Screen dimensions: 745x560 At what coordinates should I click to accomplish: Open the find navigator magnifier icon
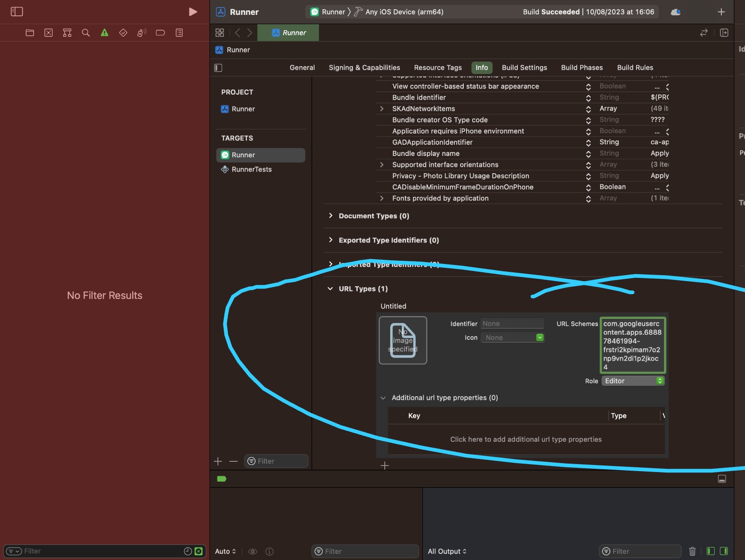click(86, 33)
